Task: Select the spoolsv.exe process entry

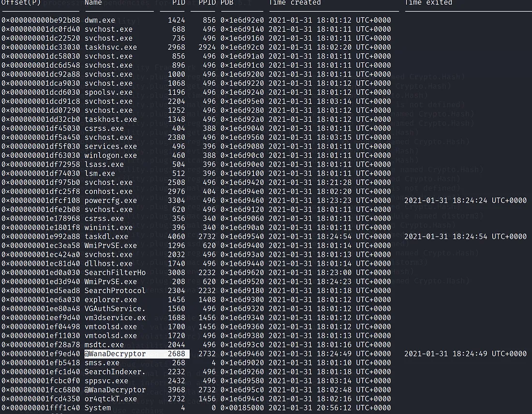Action: pyautogui.click(x=108, y=92)
